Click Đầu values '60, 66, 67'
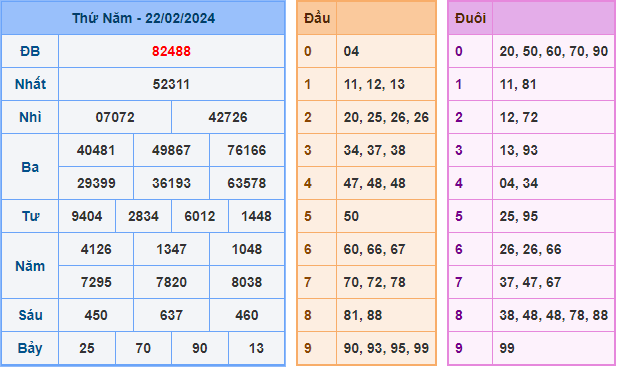This screenshot has width=617, height=367. point(374,249)
